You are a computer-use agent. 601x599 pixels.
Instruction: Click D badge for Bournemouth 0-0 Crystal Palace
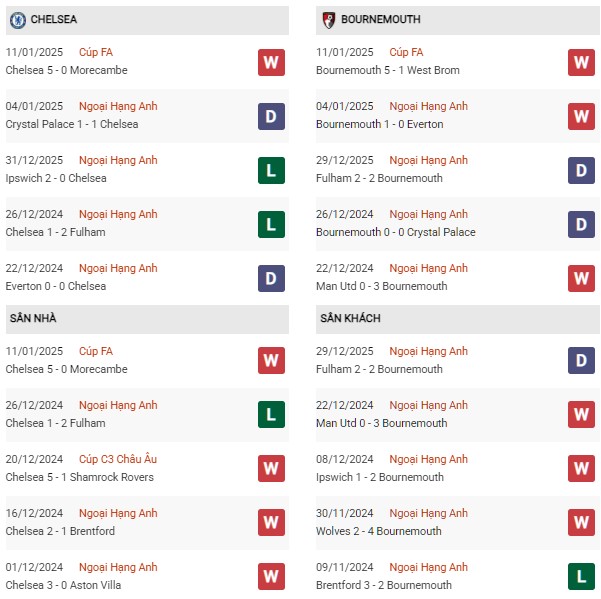point(581,224)
